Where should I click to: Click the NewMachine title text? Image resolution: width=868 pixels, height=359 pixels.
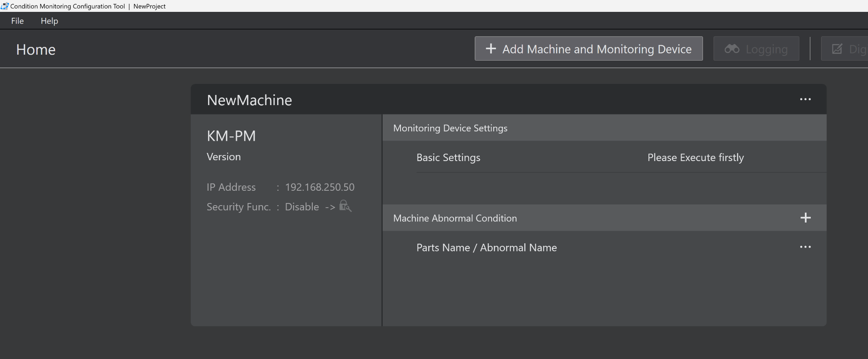tap(249, 100)
